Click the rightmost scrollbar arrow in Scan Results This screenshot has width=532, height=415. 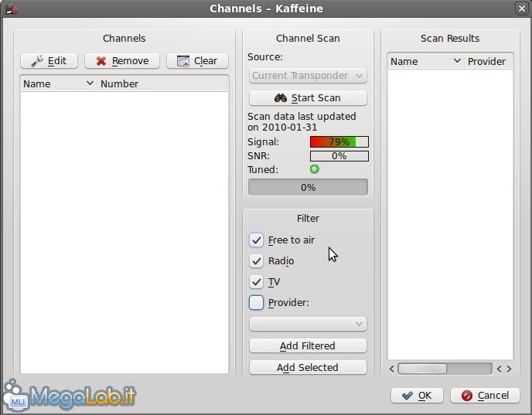(x=509, y=369)
